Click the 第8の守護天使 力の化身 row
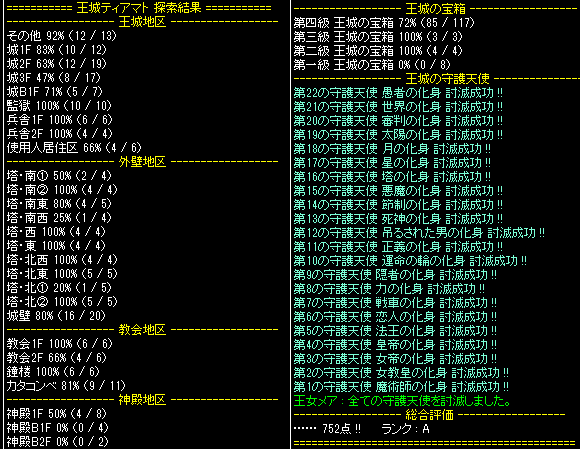The width and height of the screenshot is (580, 449). [x=390, y=289]
